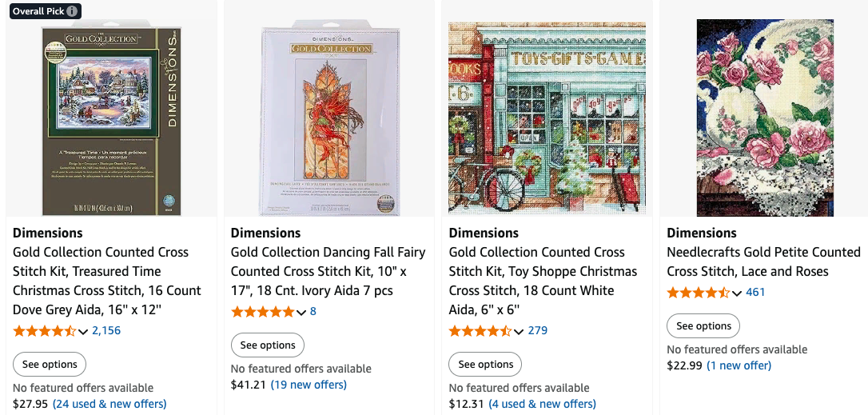Expand rating chevron for Dancing Fall Fairy
This screenshot has width=868, height=415.
(x=301, y=312)
